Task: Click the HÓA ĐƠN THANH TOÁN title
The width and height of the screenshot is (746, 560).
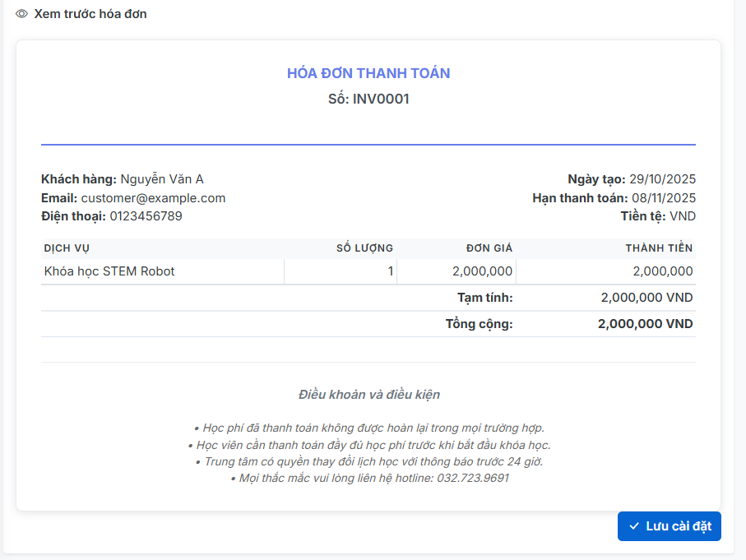Action: click(368, 73)
